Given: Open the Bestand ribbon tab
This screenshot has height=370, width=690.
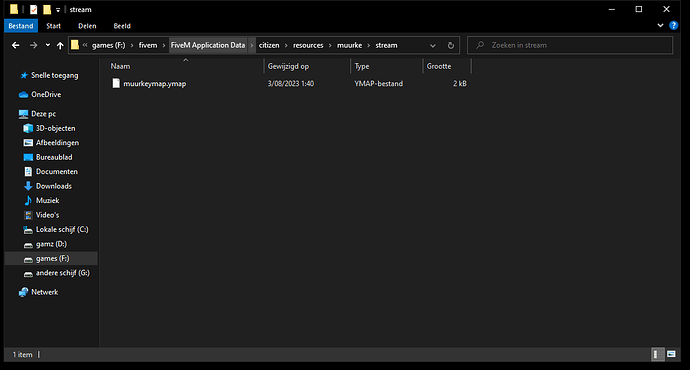Looking at the screenshot, I should tap(21, 26).
